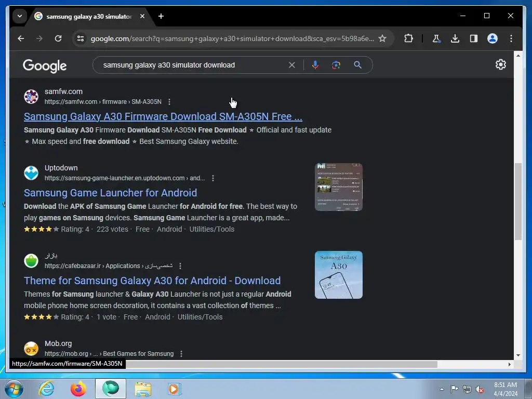
Task: Click the cafebazaar green favicon
Action: pyautogui.click(x=31, y=261)
